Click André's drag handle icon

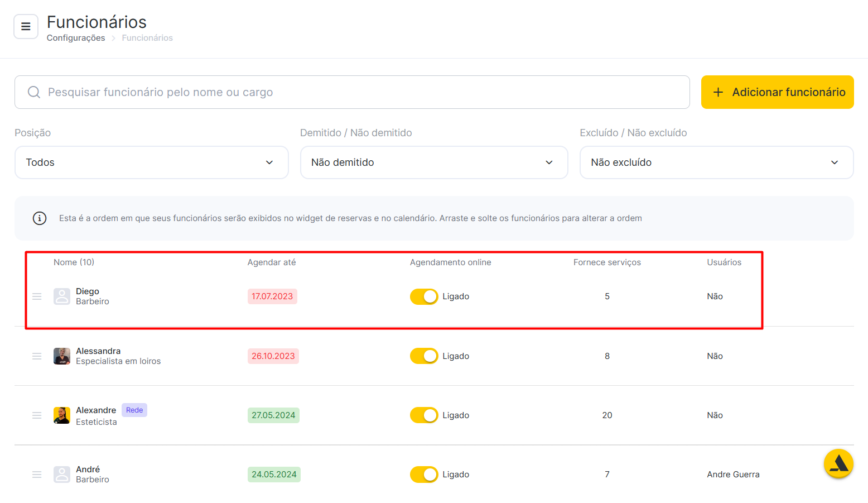click(x=37, y=475)
